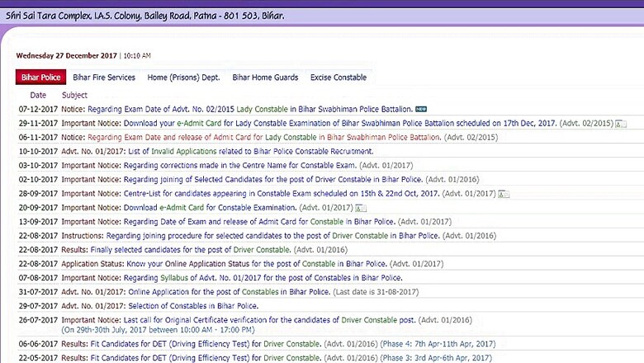The width and height of the screenshot is (644, 363).
Task: Click the 03-10-2017 date cell
Action: point(38,165)
